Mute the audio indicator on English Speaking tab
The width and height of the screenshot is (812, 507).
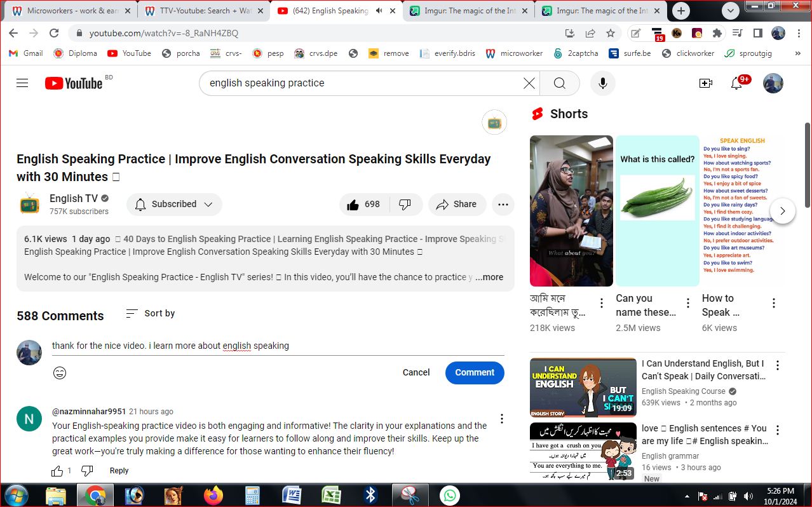[x=379, y=11]
